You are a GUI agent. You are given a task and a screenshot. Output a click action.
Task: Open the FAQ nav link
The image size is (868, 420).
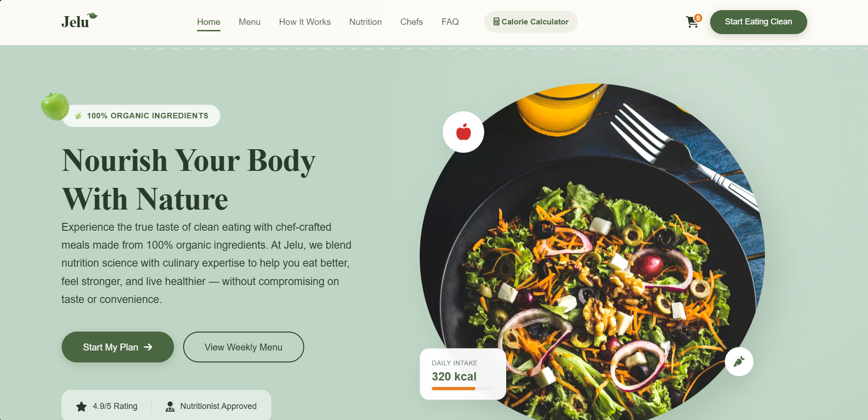[450, 22]
